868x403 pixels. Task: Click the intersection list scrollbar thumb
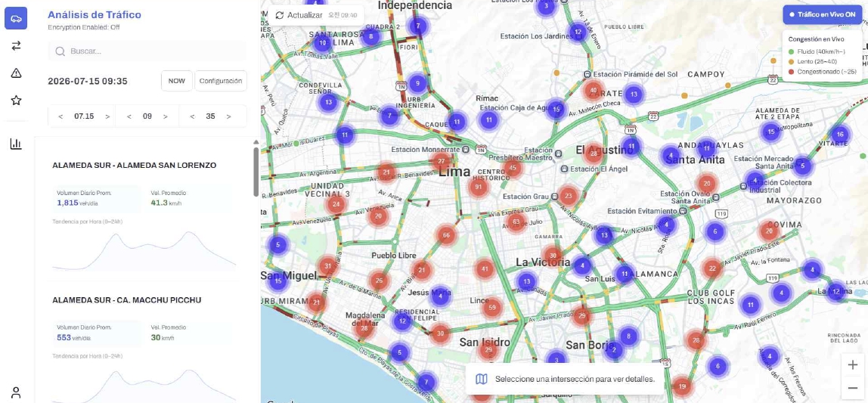[x=256, y=172]
